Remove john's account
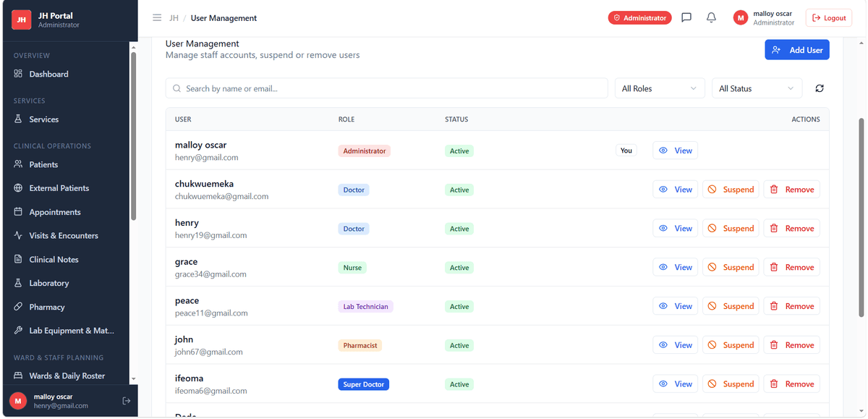Screen dimensions: 868x419 [x=792, y=345]
